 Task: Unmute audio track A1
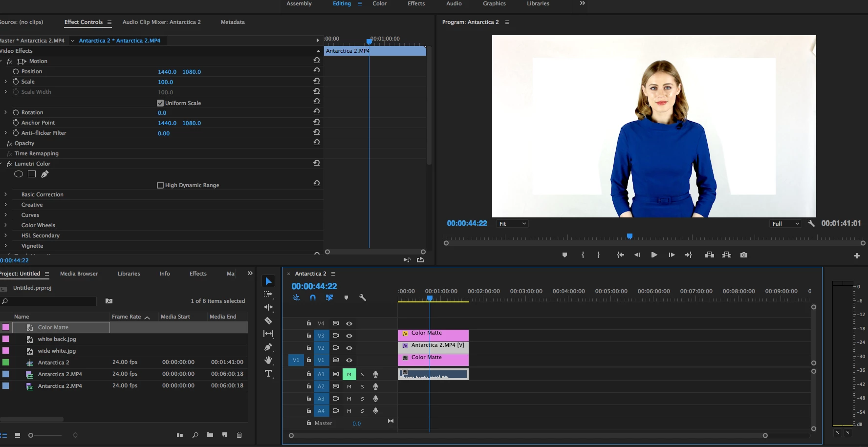tap(349, 374)
